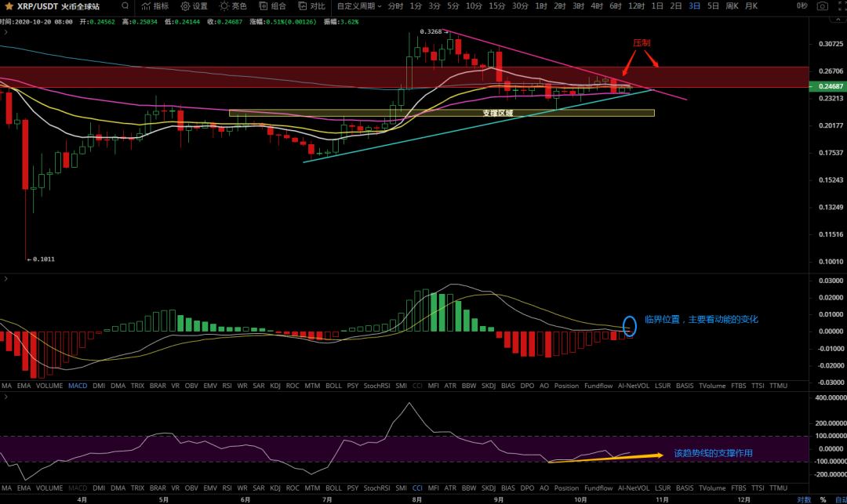This screenshot has width=847, height=504.
Task: Click highlighted CCI in the bottom indicator row
Action: pyautogui.click(x=417, y=488)
